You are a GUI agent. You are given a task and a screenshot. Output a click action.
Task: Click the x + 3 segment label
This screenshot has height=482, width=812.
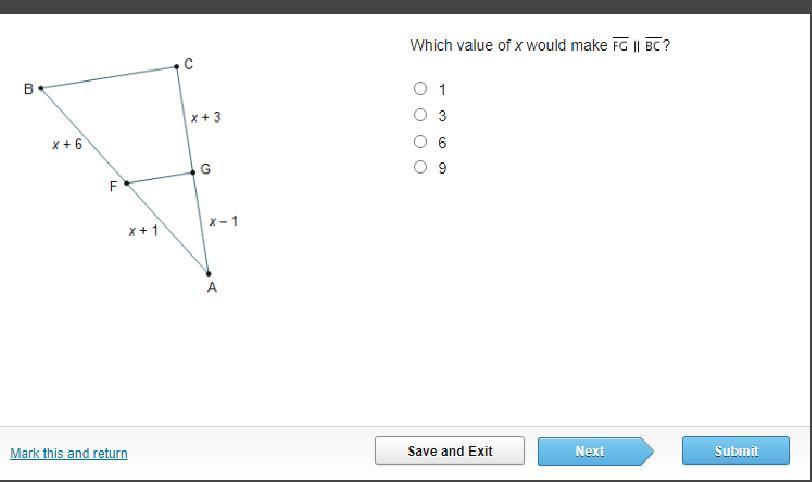pos(206,117)
